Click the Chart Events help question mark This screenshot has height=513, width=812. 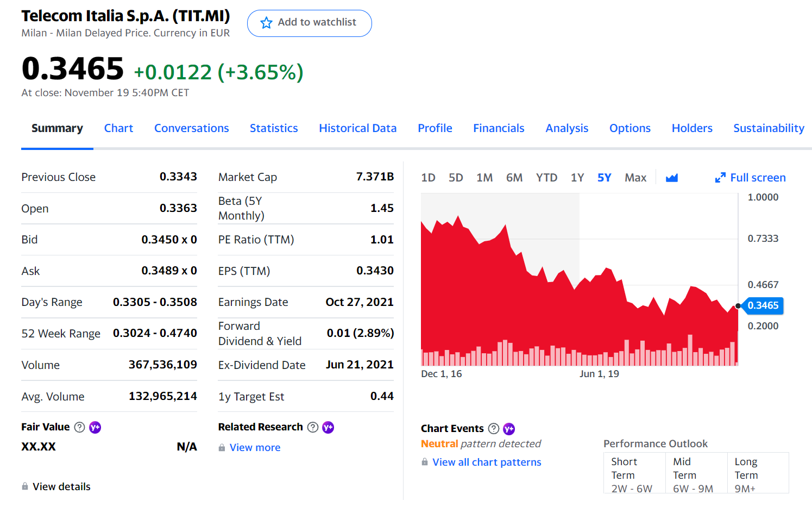click(494, 429)
